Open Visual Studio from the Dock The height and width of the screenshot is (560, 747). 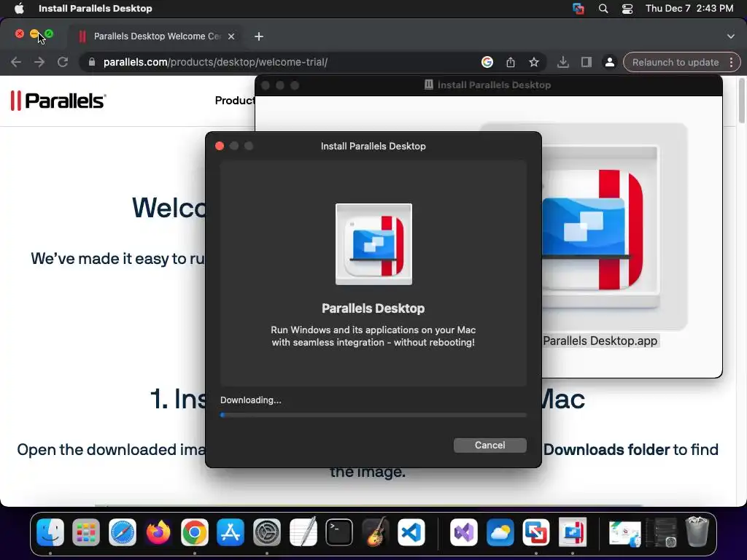(464, 532)
